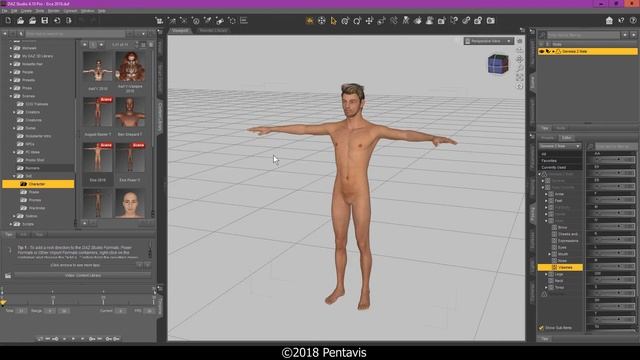The width and height of the screenshot is (640, 360).
Task: Click the frame selection icon beside viewport
Action: coord(520,77)
